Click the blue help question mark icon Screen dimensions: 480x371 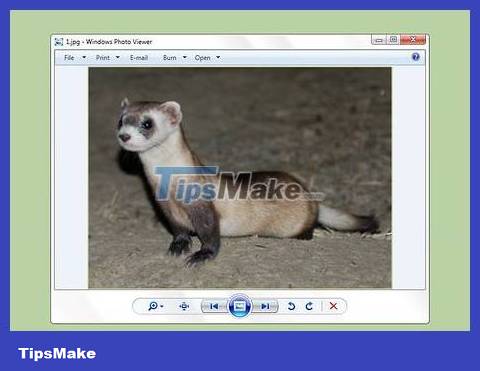(415, 57)
